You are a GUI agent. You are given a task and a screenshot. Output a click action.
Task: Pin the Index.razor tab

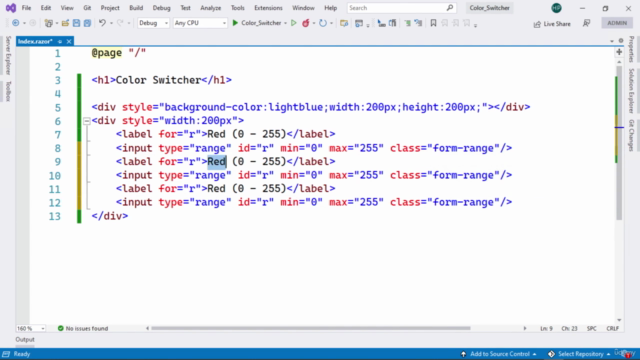60,41
